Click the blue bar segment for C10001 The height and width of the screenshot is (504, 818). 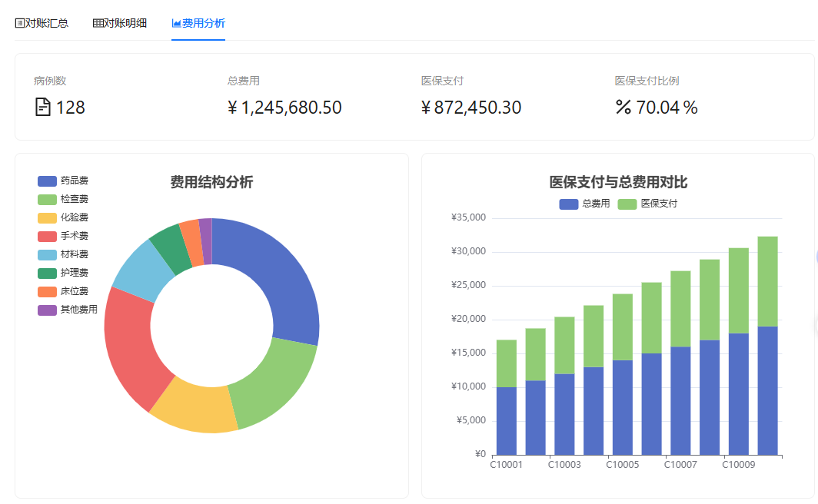(x=507, y=421)
